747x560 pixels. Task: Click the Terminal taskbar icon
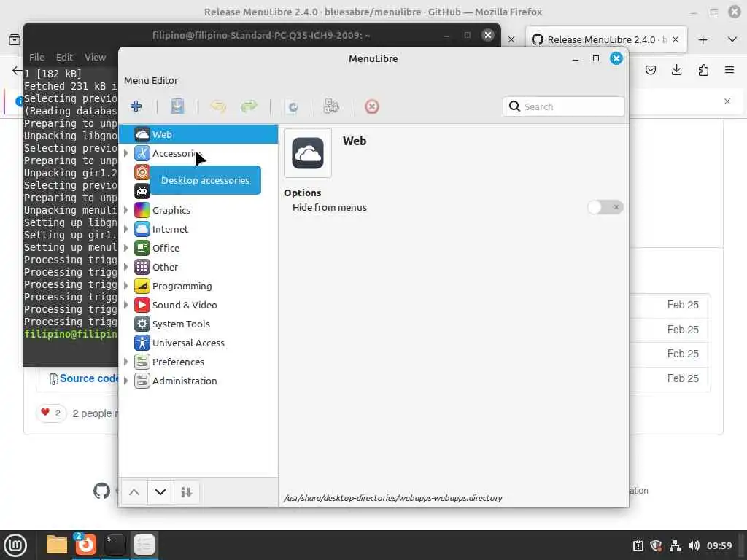tap(115, 545)
